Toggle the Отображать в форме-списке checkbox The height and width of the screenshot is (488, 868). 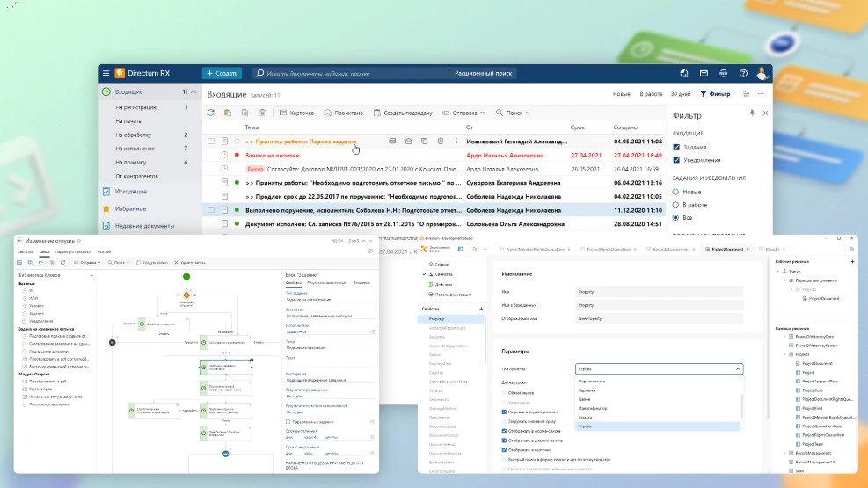click(x=504, y=431)
